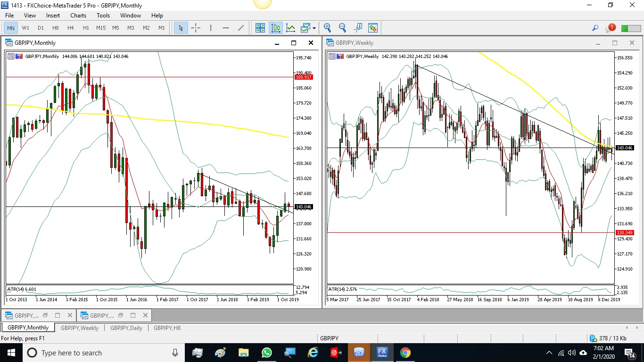Image resolution: width=644 pixels, height=362 pixels.
Task: Pick the vertical line drawing tool
Action: click(211, 28)
